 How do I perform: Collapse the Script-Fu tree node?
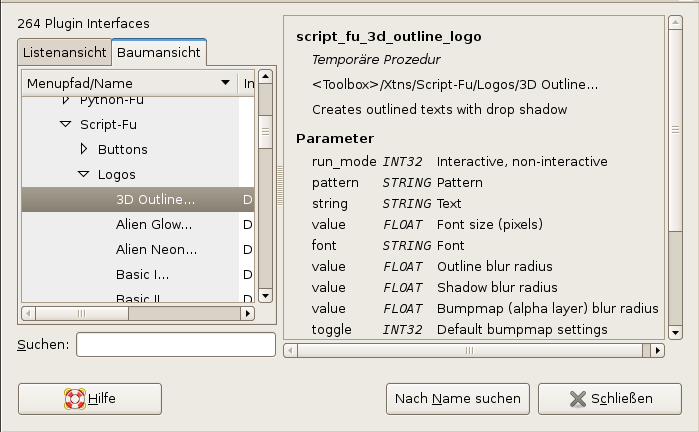click(x=66, y=124)
